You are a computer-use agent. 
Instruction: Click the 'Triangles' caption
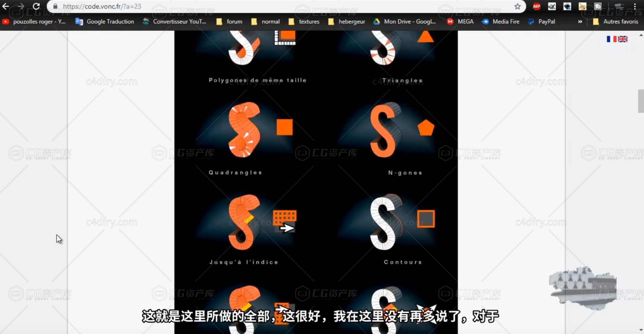(x=402, y=81)
